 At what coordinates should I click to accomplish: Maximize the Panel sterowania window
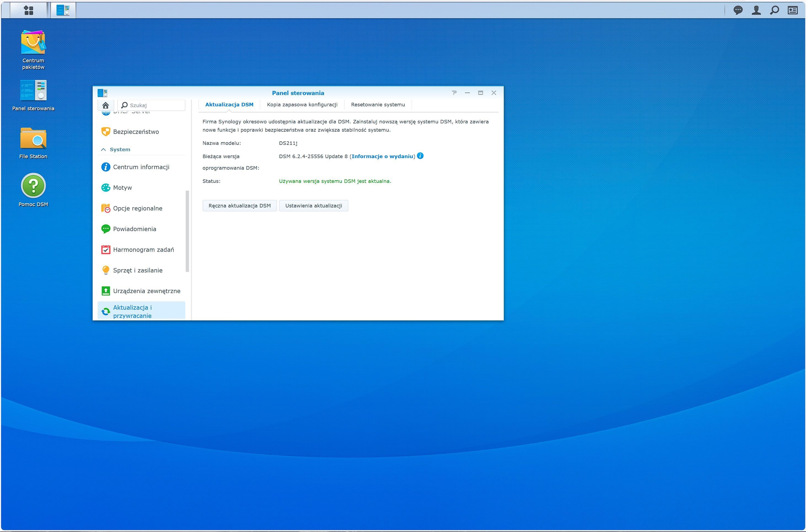(x=481, y=93)
